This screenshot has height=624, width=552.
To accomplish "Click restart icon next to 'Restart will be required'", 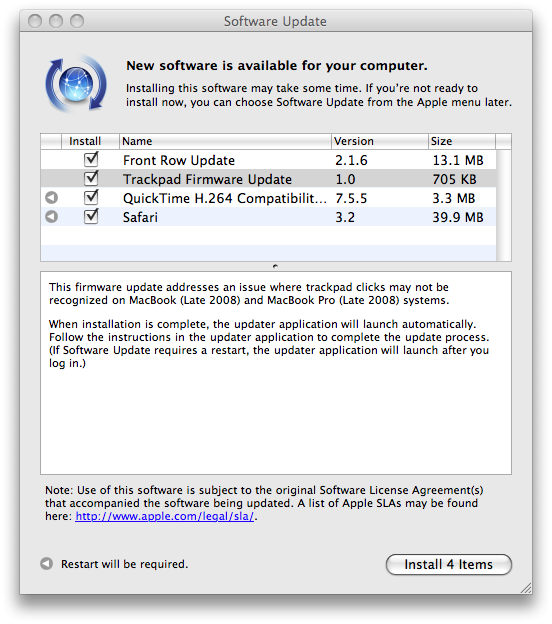I will click(x=47, y=564).
